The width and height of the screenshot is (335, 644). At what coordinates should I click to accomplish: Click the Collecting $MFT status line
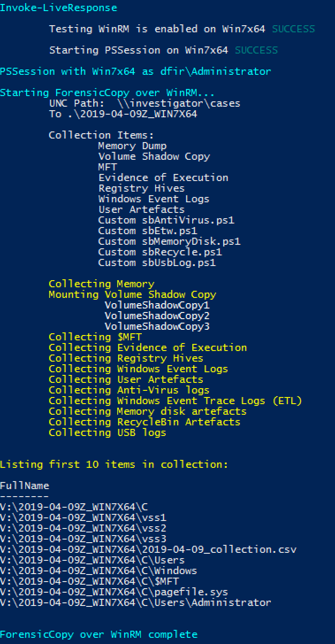click(x=95, y=337)
